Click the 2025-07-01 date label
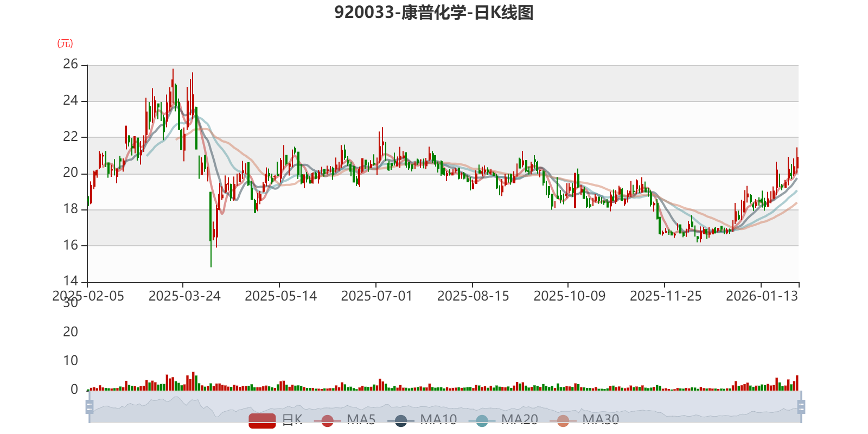The height and width of the screenshot is (434, 868). [x=376, y=296]
